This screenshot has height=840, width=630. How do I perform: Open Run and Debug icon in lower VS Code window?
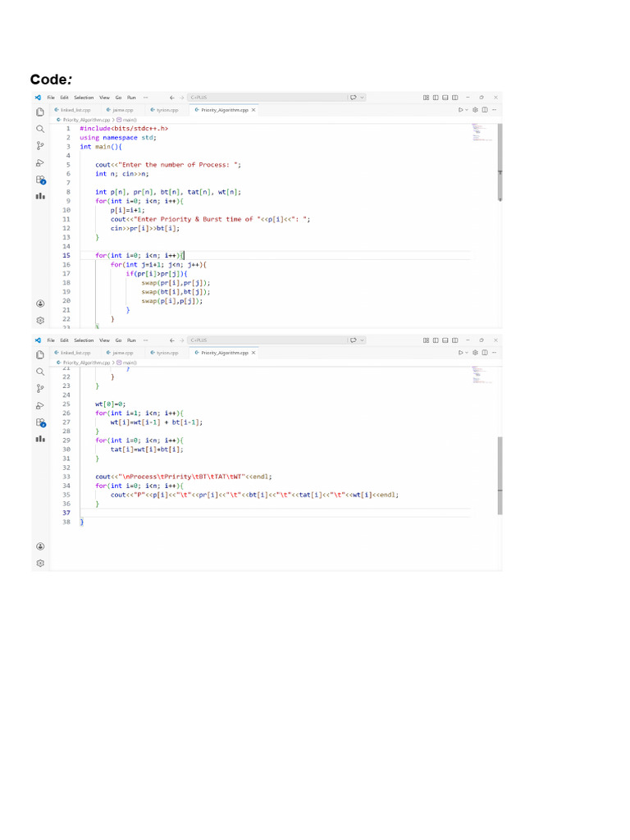tap(40, 405)
